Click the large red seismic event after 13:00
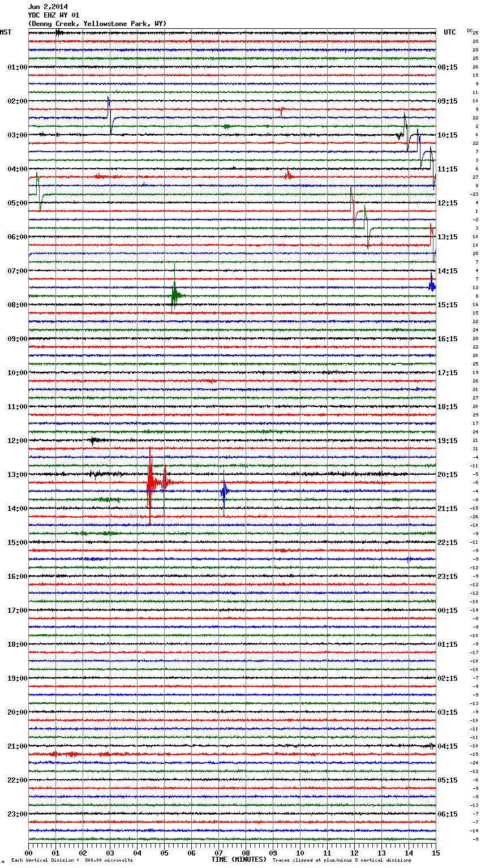The width and height of the screenshot is (481, 868). pyautogui.click(x=151, y=483)
